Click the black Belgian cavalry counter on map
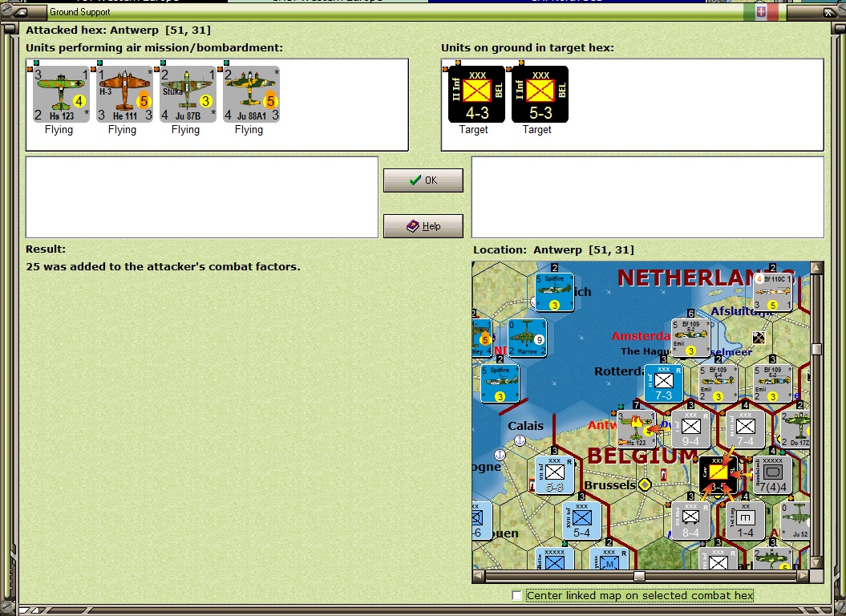 click(718, 475)
